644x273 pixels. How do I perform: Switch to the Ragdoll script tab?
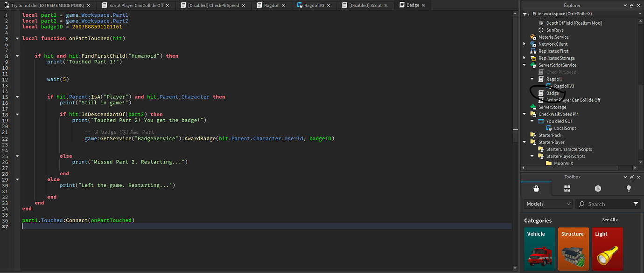tap(271, 5)
